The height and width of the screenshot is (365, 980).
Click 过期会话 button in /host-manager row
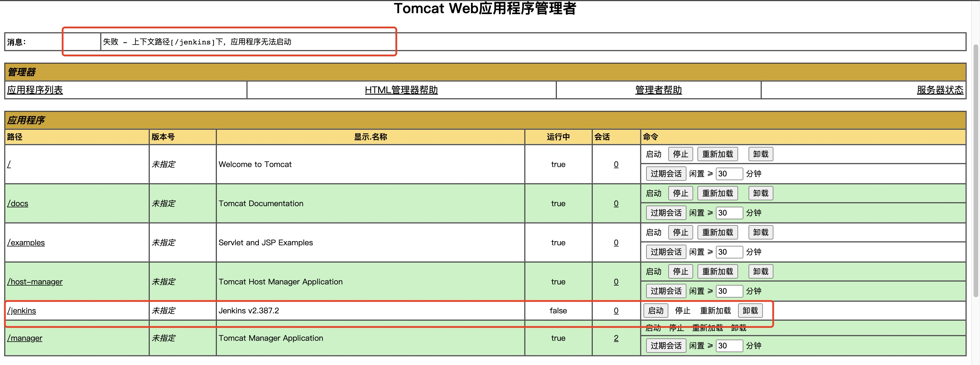[666, 291]
